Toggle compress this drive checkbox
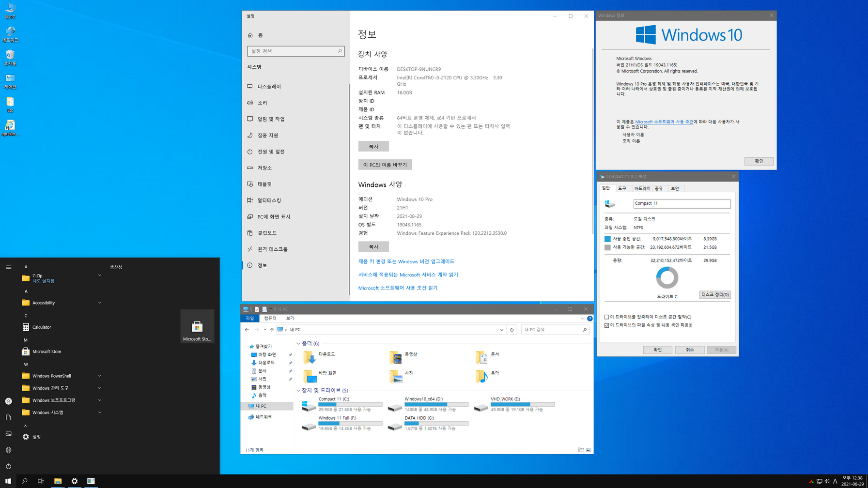Screen dimensions: 868x488 606,317
